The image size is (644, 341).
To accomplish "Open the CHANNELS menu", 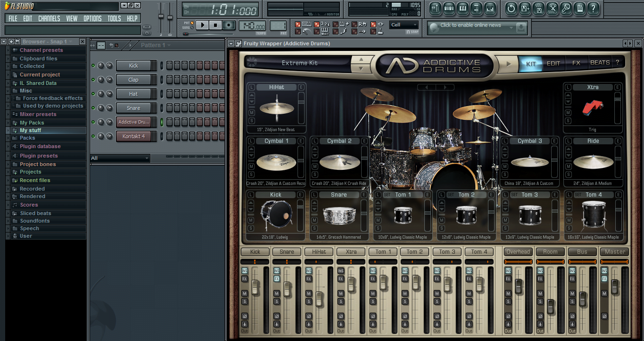I will point(49,18).
